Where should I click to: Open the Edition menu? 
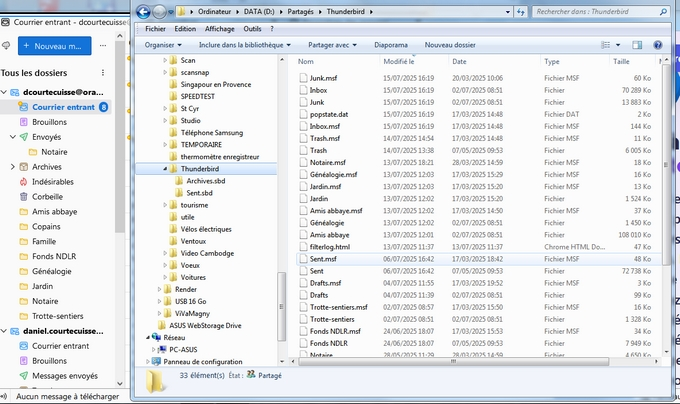(185, 29)
